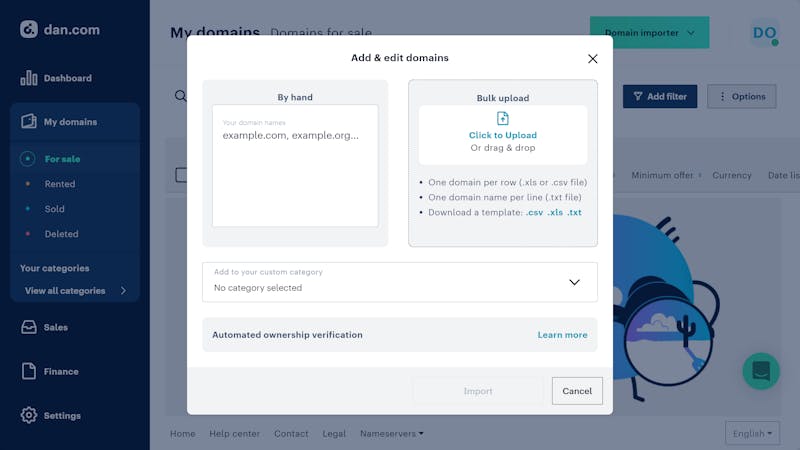The width and height of the screenshot is (800, 450).
Task: Click the My domains sidebar icon
Action: [29, 122]
